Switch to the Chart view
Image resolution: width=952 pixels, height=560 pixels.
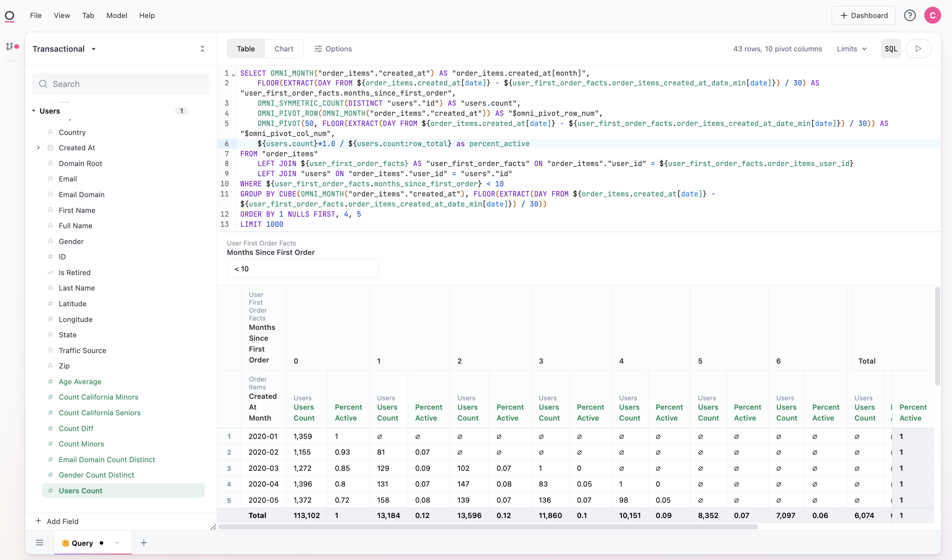[x=284, y=49]
